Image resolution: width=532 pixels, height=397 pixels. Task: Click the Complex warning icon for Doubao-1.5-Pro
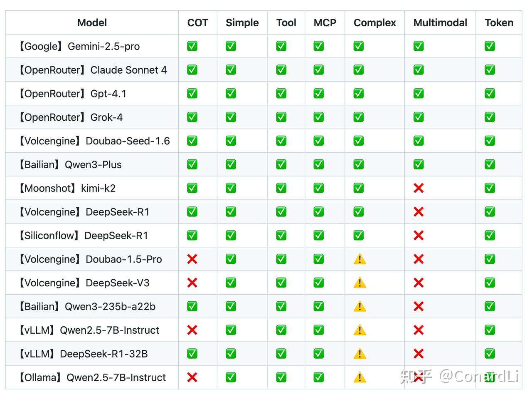[x=360, y=259]
